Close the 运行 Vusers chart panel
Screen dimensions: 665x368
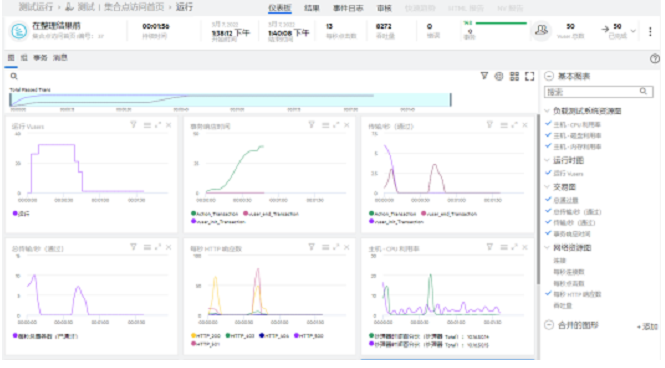tap(168, 125)
